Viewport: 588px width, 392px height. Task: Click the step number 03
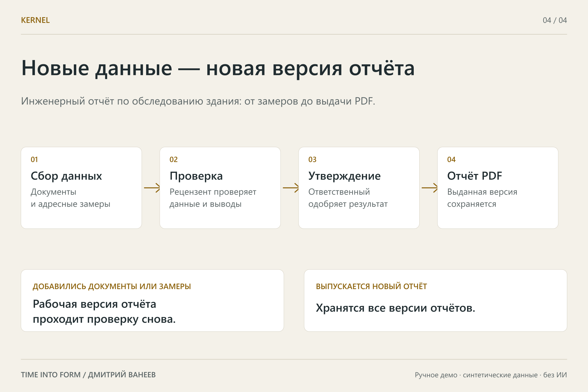[x=312, y=160]
